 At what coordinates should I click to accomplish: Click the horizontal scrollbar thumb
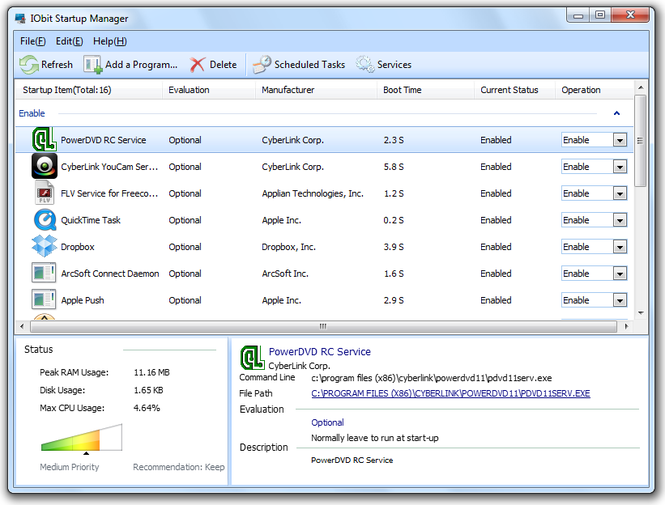pos(323,326)
